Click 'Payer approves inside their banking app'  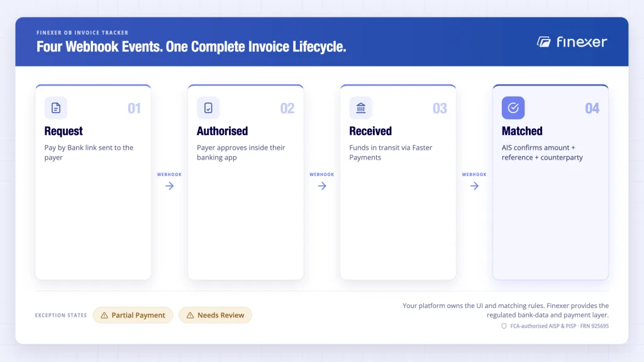click(x=241, y=152)
